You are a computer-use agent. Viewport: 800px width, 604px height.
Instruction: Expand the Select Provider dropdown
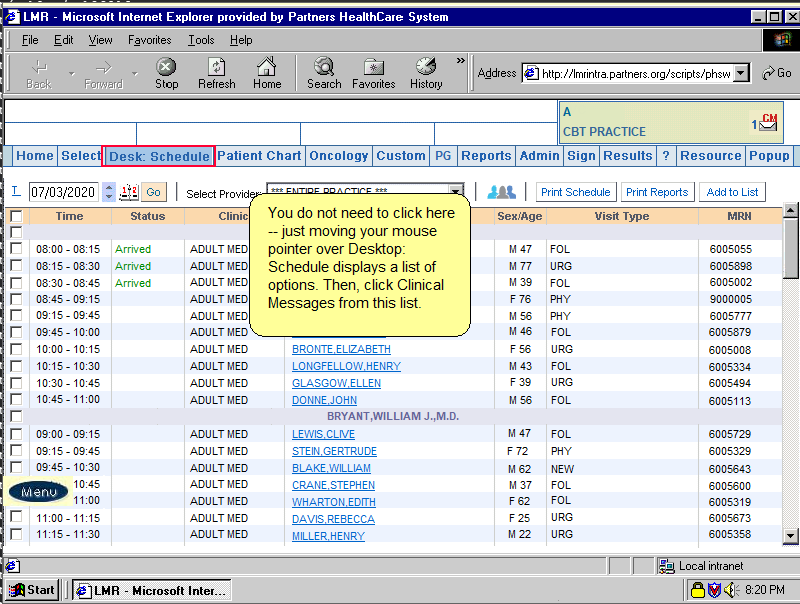click(456, 192)
